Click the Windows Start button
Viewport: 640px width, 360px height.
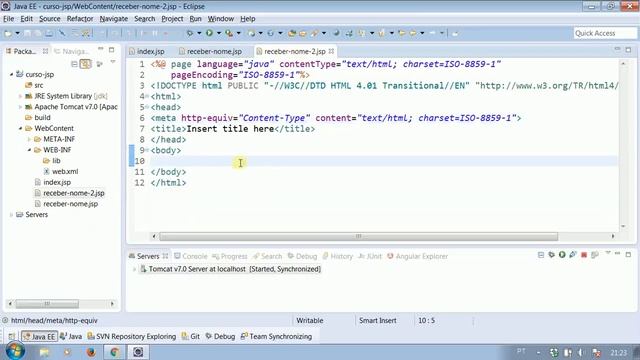(x=15, y=351)
